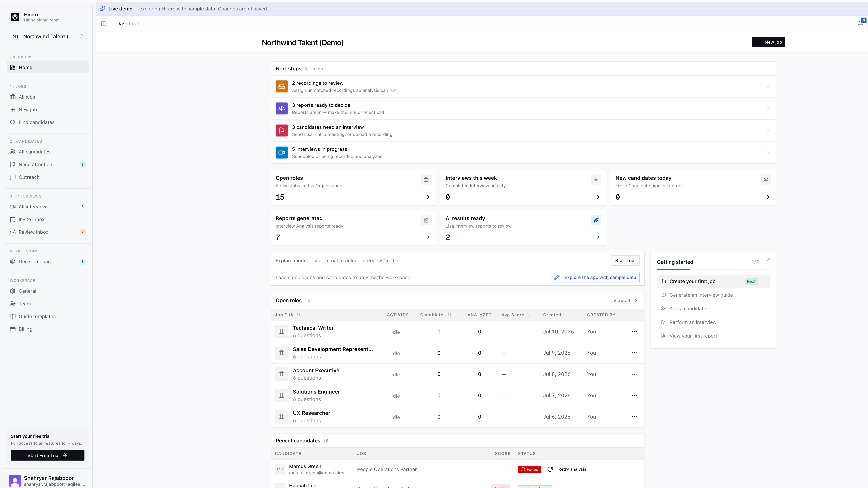Sort the table by Created date
Screen dimensions: 868x488
(x=555, y=315)
